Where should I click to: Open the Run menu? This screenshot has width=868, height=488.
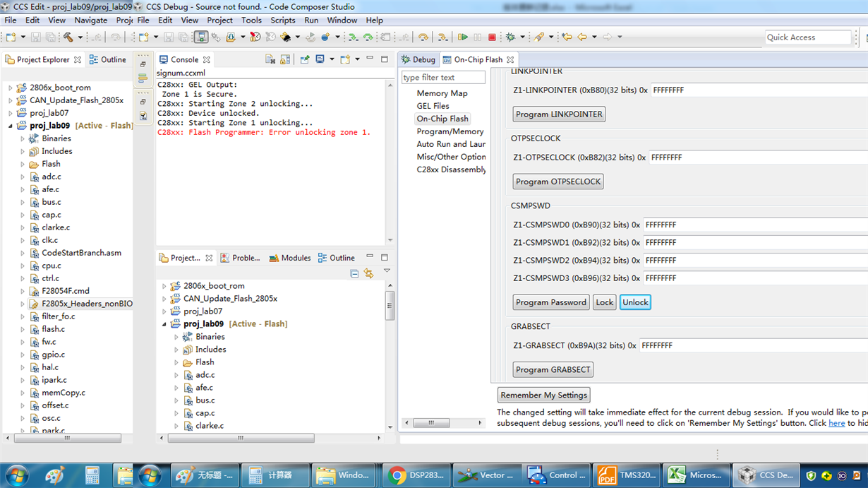pos(311,20)
